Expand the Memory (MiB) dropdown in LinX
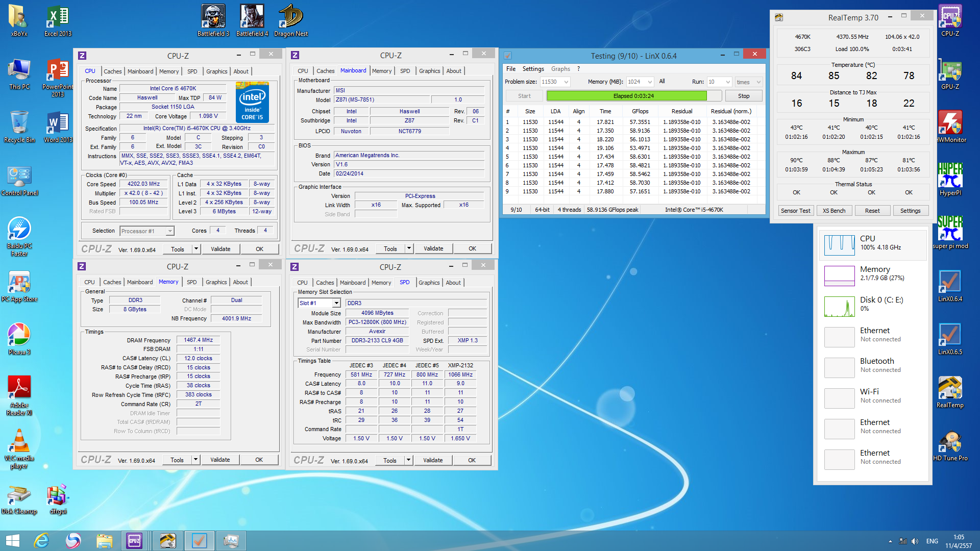980x551 pixels. pyautogui.click(x=650, y=82)
